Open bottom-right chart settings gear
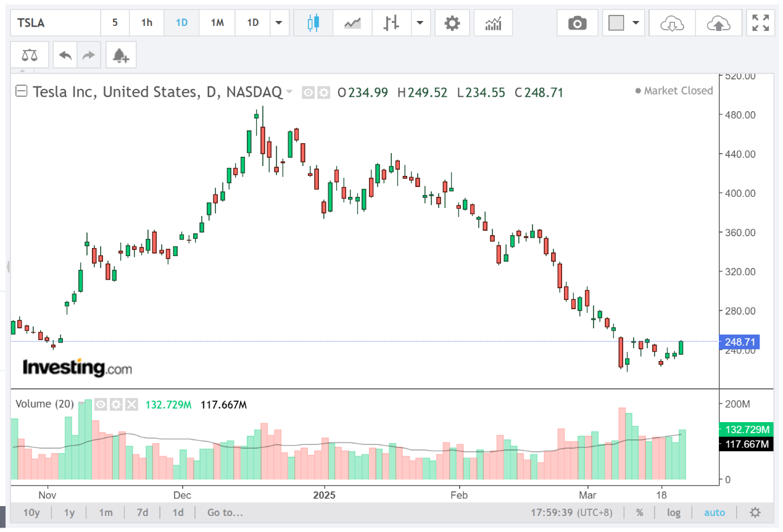This screenshot has height=532, width=783. (x=755, y=512)
